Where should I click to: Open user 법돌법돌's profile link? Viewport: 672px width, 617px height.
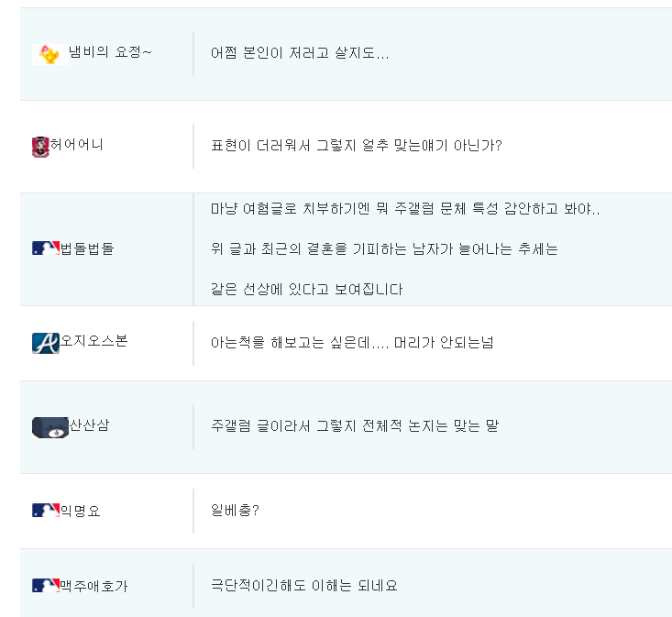coord(87,248)
